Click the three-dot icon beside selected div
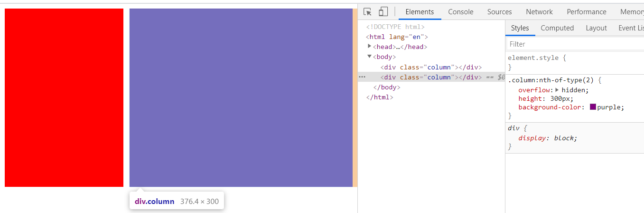 (x=362, y=77)
